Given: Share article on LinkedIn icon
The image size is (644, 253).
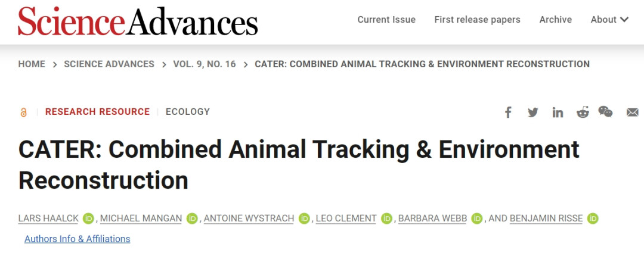Looking at the screenshot, I should [558, 112].
